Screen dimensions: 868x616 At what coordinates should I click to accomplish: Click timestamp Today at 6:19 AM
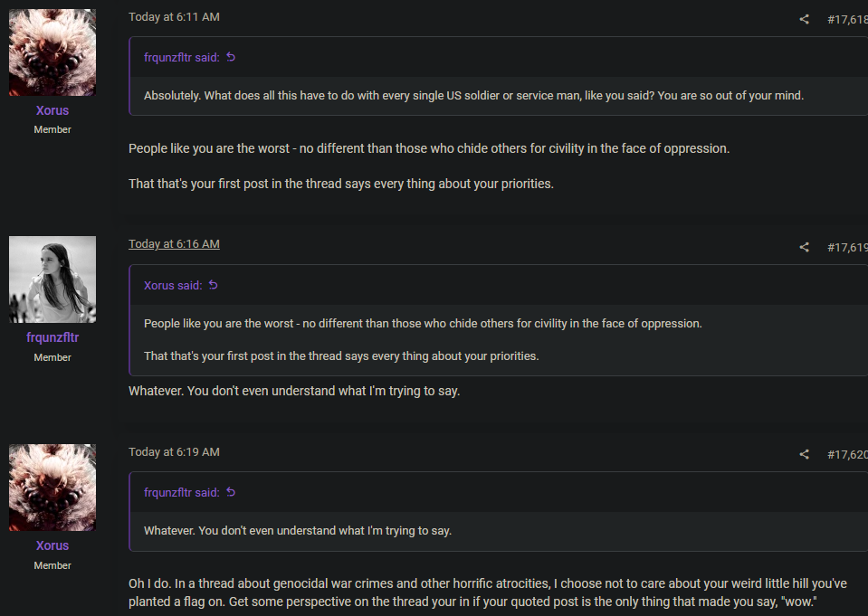174,452
